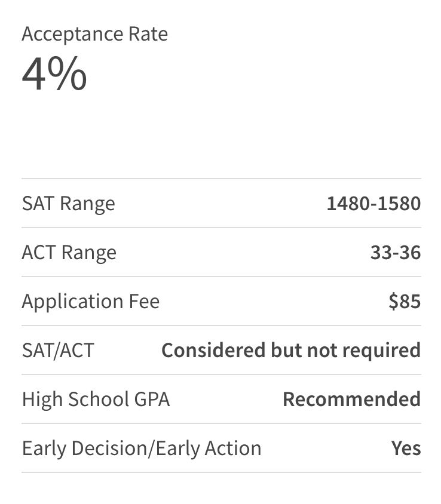The width and height of the screenshot is (441, 504).
Task: Select the Yes value for Early Decision
Action: (406, 448)
